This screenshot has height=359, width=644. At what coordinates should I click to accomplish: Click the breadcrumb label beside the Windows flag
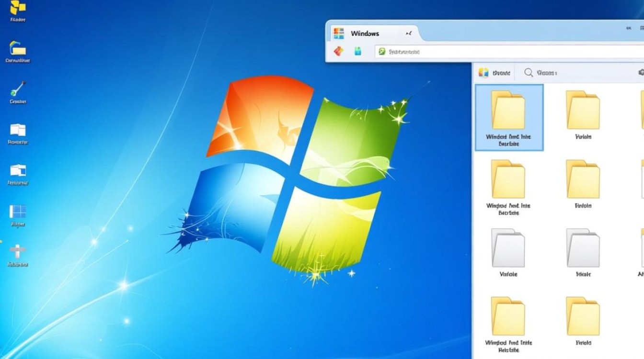pos(501,72)
